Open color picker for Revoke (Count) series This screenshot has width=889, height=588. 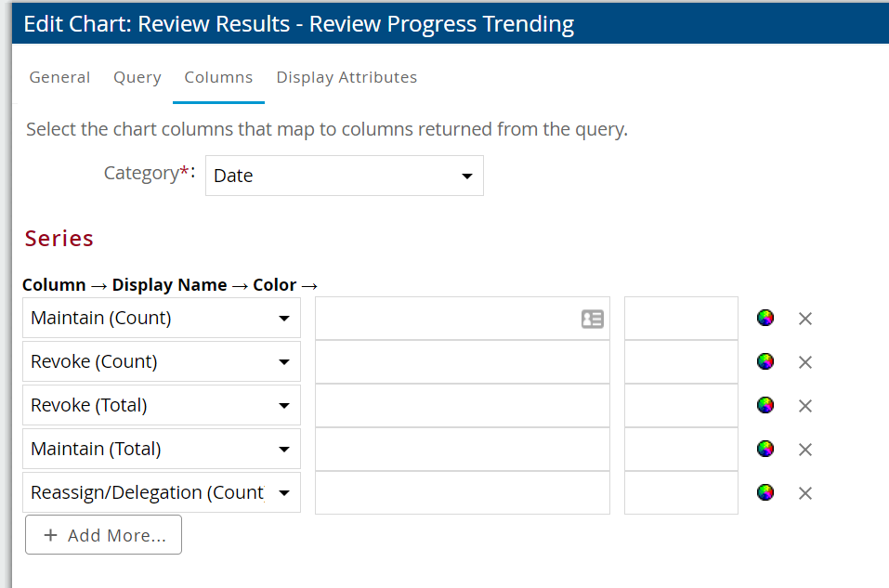click(765, 361)
